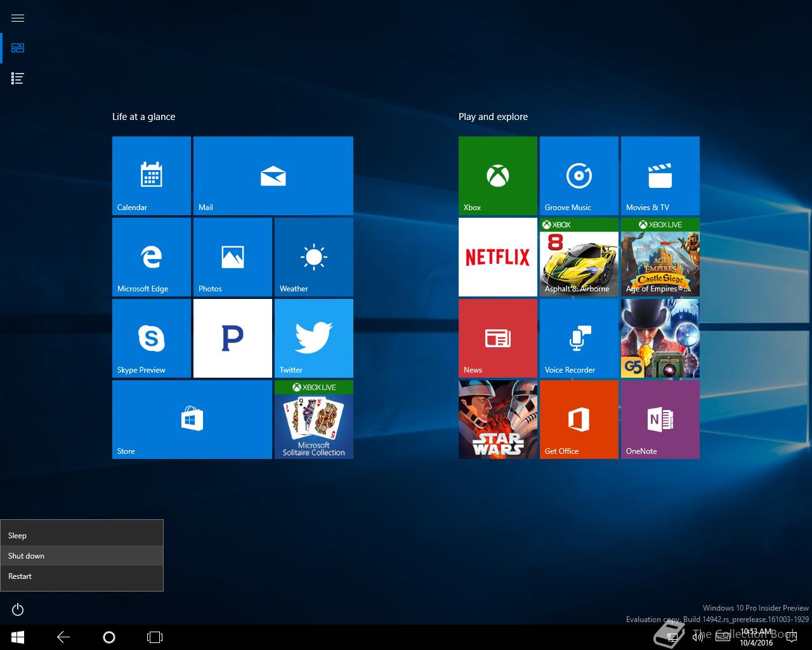This screenshot has width=812, height=650.
Task: Choose Shut down in the power menu
Action: point(82,556)
